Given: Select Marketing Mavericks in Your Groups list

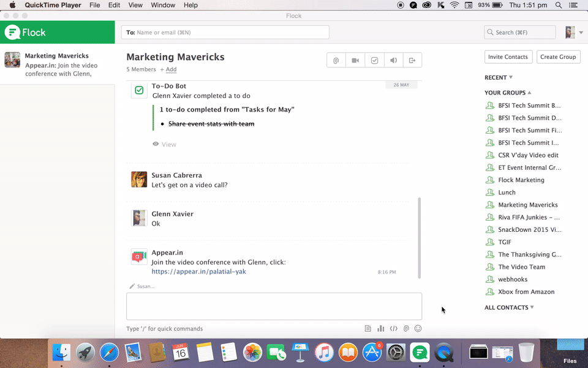Looking at the screenshot, I should (x=527, y=205).
